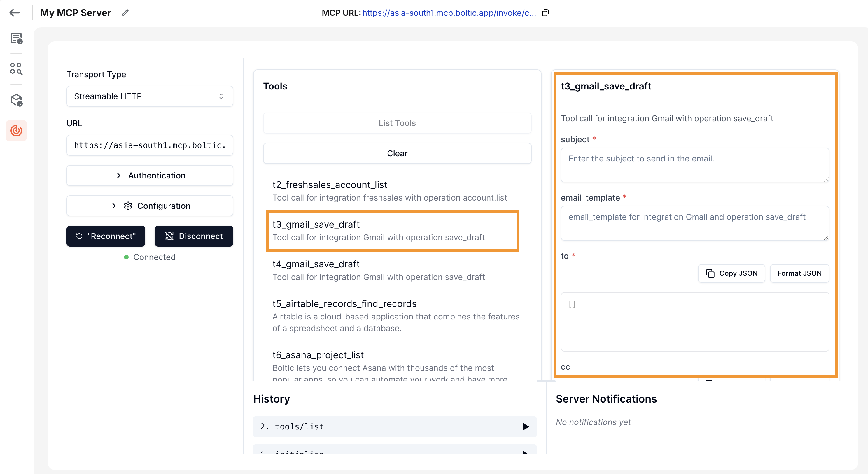Click the pencil edit server name icon

(x=125, y=13)
